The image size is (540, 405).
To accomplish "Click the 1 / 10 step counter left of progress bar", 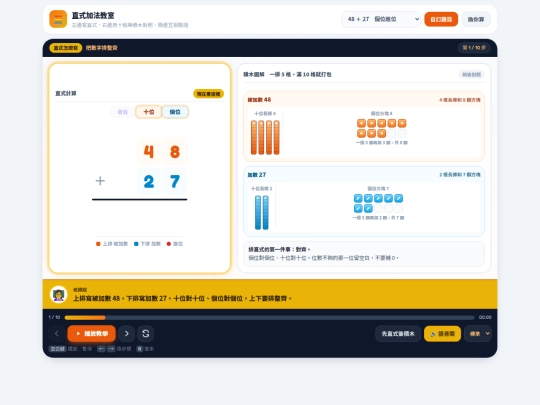I will click(x=54, y=317).
